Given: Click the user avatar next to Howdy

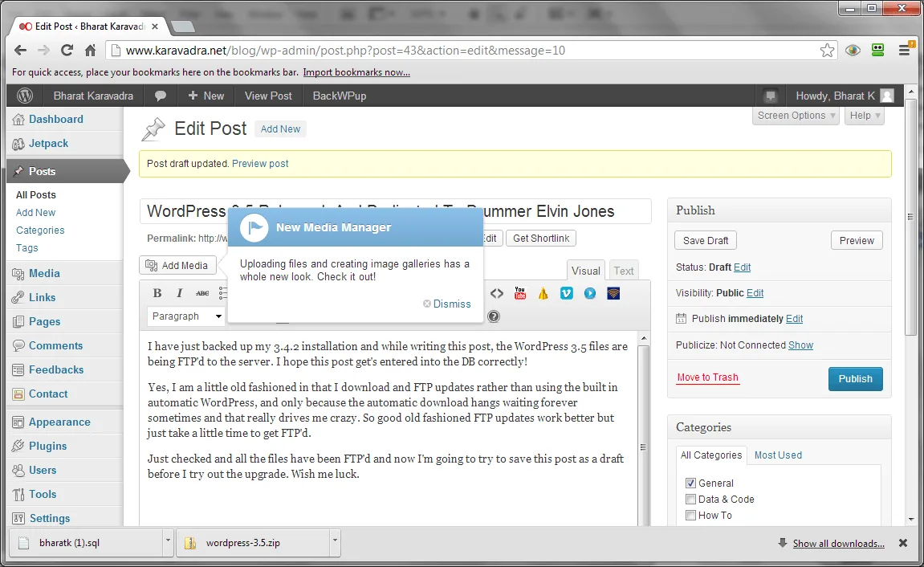Looking at the screenshot, I should (887, 96).
